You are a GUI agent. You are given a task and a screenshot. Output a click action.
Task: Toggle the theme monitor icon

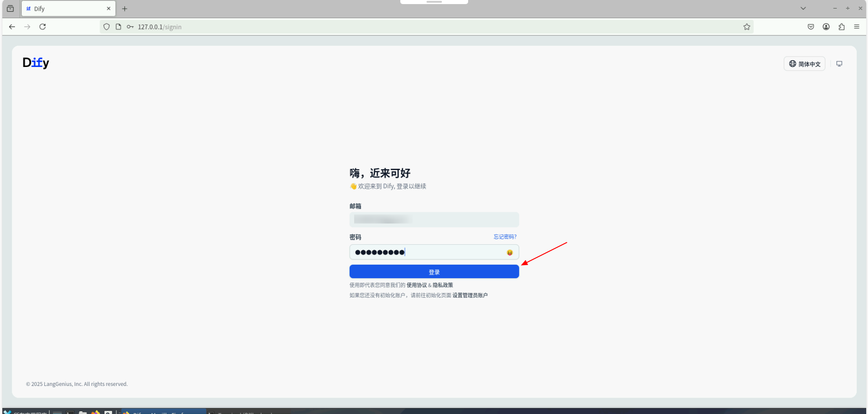839,64
